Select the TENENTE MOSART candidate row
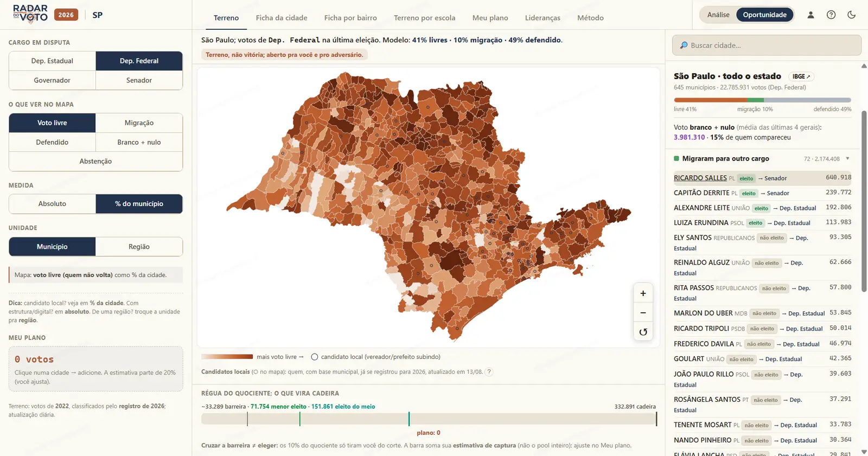This screenshot has width=868, height=456. point(762,425)
